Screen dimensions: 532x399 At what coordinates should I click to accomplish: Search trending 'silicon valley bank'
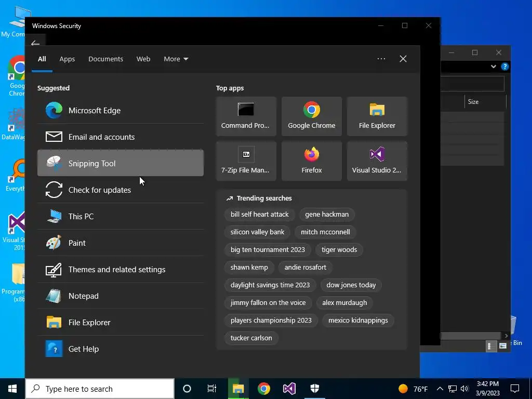257,232
